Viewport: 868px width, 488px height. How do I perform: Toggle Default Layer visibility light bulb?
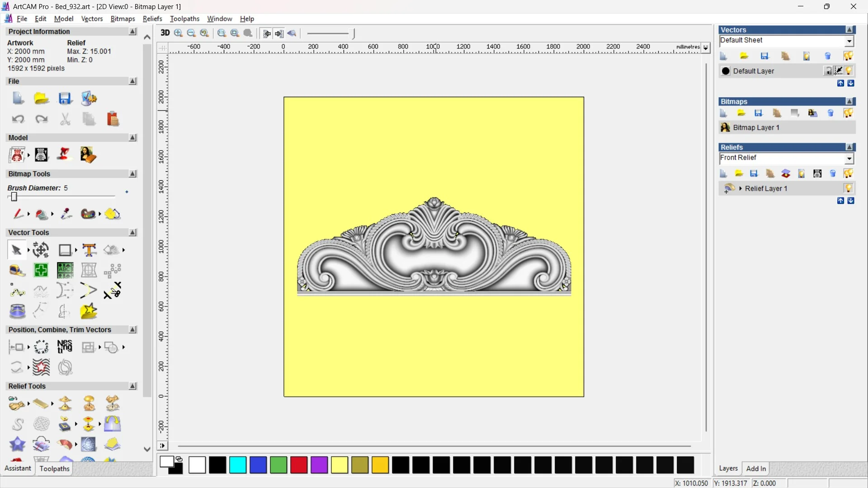point(849,71)
